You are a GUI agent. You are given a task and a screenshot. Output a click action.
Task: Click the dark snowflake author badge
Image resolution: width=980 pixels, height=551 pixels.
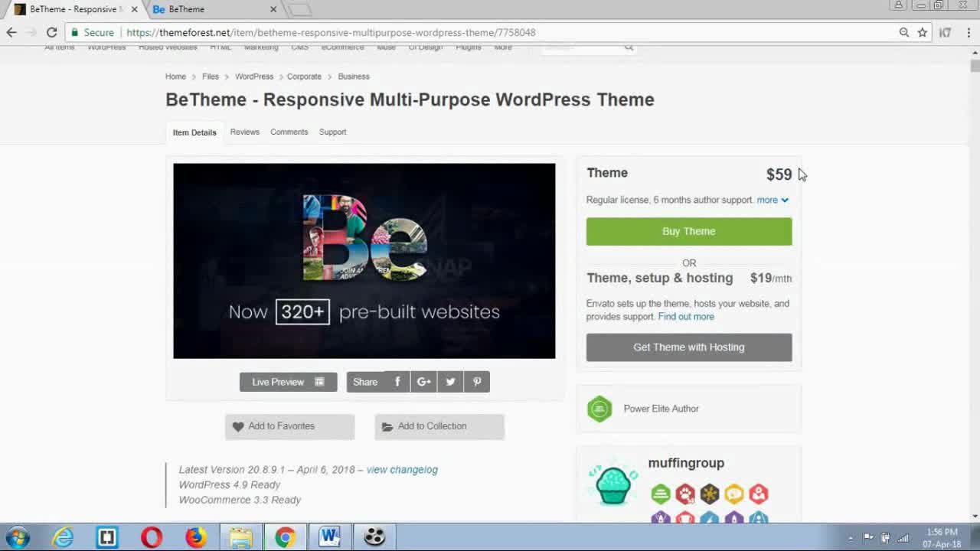pos(710,494)
